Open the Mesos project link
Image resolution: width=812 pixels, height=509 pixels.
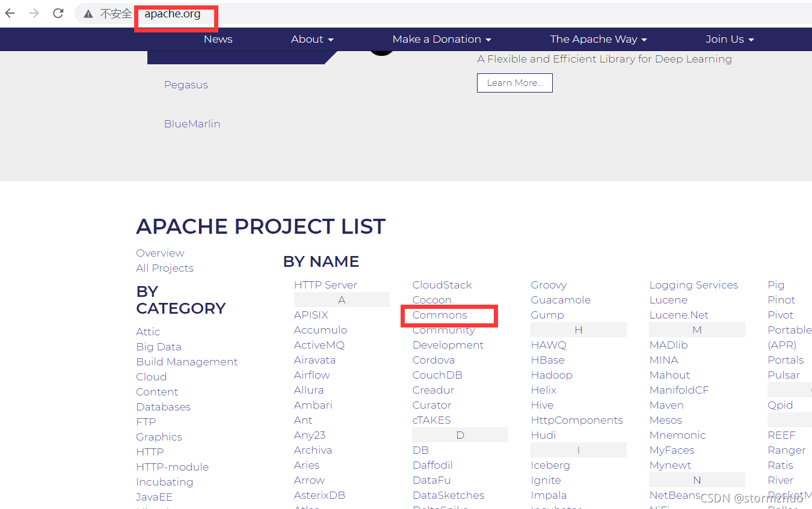[x=665, y=420]
